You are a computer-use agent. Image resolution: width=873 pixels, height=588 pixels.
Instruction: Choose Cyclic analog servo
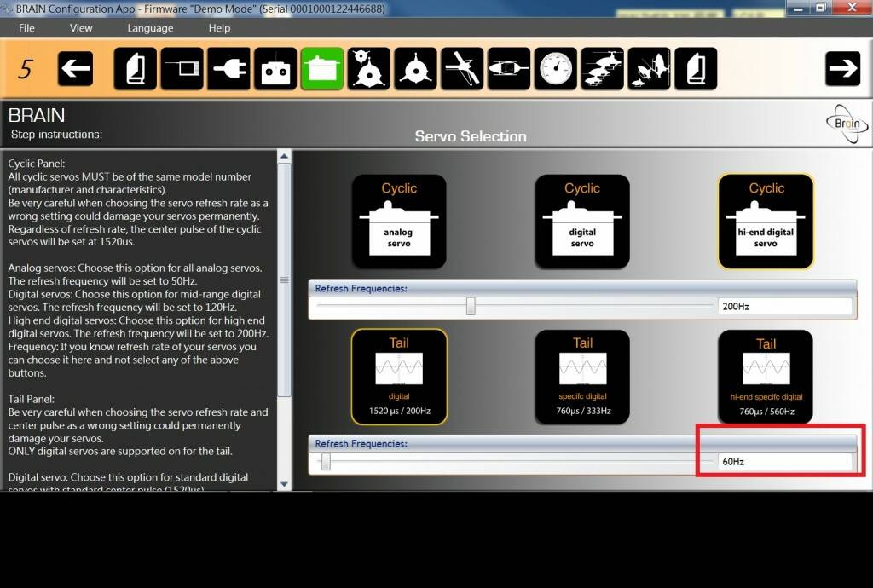click(399, 222)
